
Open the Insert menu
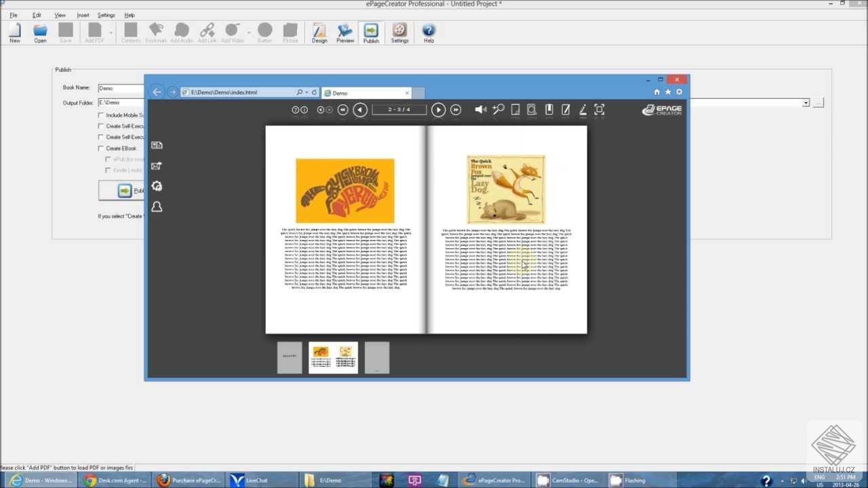click(83, 15)
